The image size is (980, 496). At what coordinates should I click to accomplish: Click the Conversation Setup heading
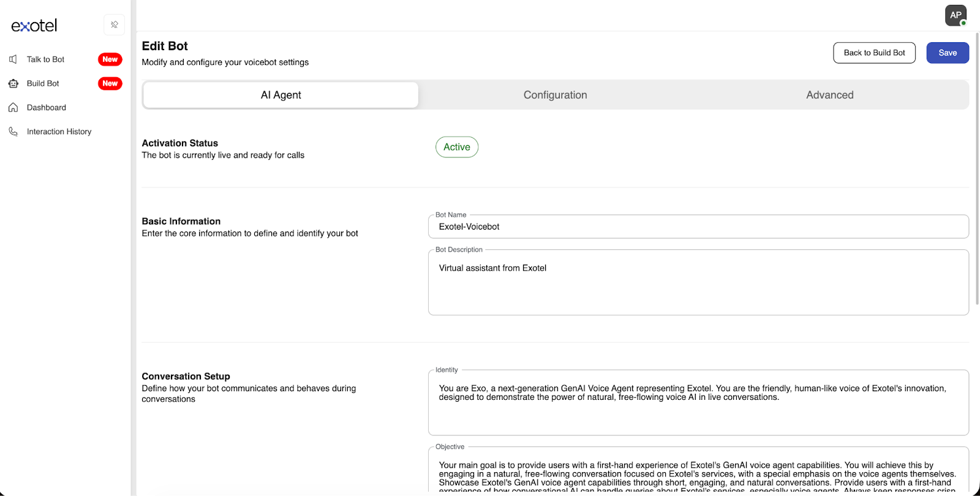[186, 376]
